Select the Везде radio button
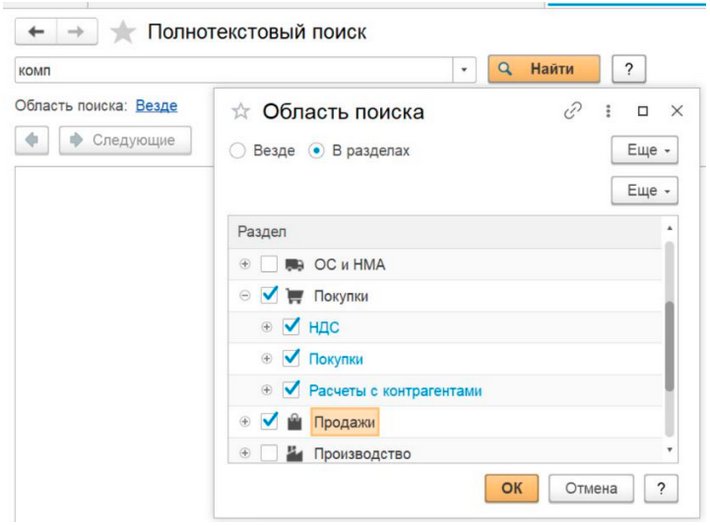The image size is (710, 526). (238, 151)
